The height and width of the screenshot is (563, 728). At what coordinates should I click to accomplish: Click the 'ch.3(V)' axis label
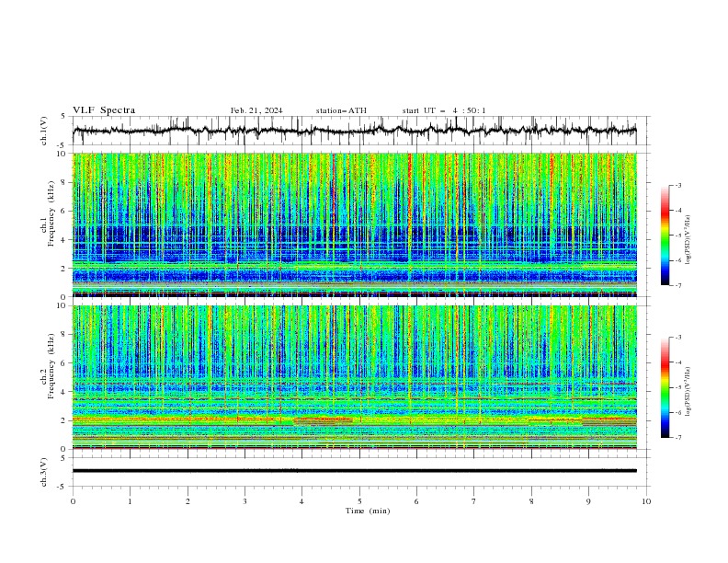[x=44, y=472]
